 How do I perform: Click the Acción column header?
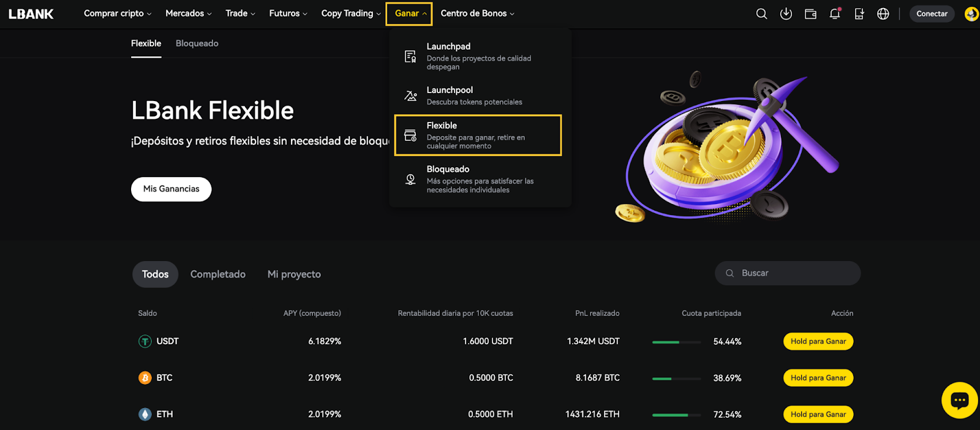point(842,313)
